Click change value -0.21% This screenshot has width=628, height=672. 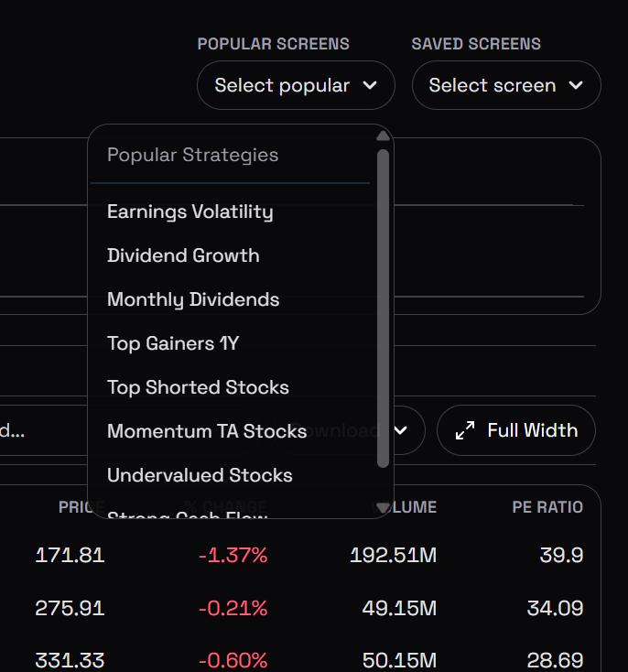pos(233,608)
